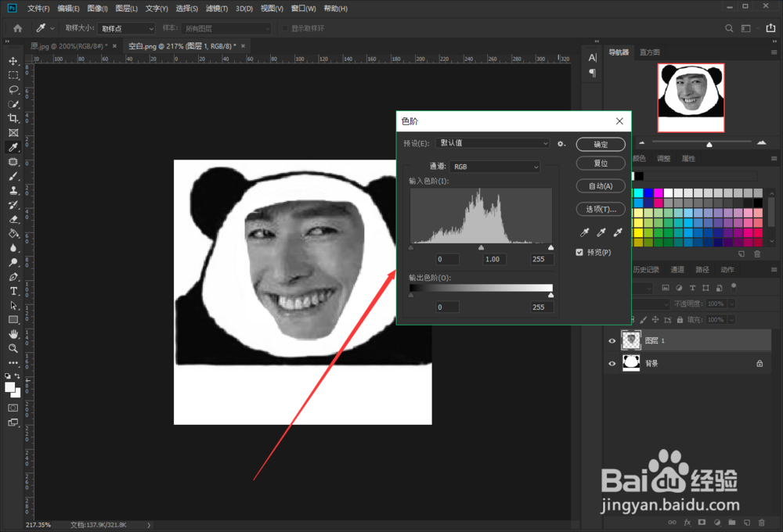Viewport: 783px width, 532px height.
Task: Pick the cyan color swatch
Action: (638, 193)
